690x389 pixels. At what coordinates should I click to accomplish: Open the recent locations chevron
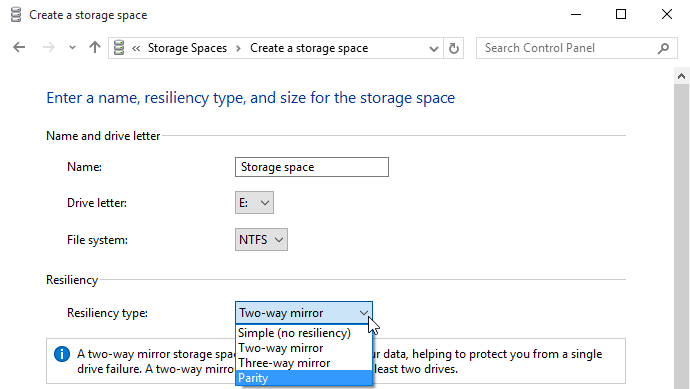(72, 48)
